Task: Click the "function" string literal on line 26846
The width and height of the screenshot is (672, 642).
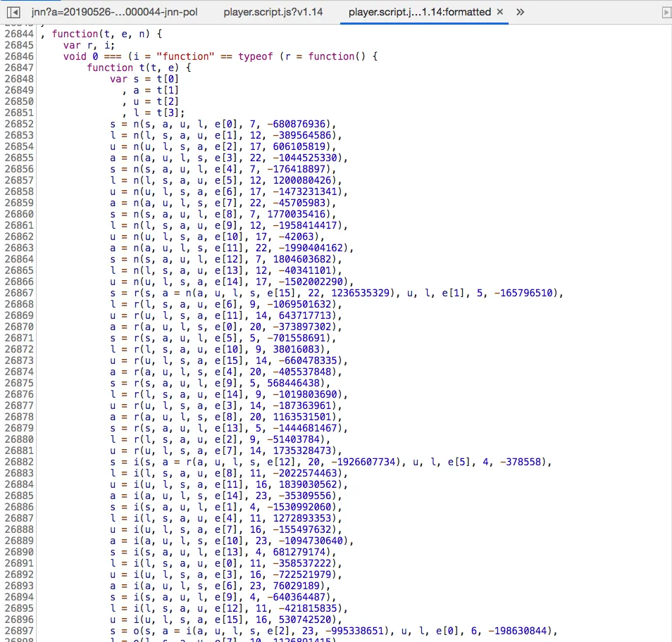Action: [x=185, y=56]
